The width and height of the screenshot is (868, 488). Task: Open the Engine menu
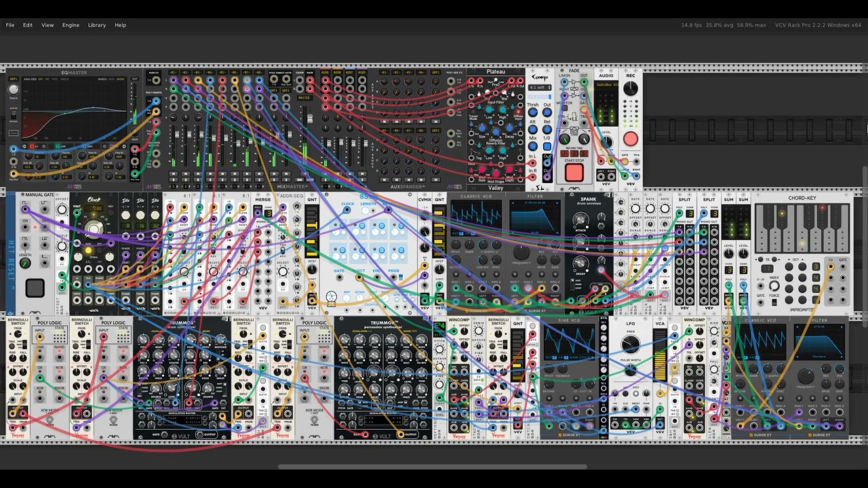71,25
